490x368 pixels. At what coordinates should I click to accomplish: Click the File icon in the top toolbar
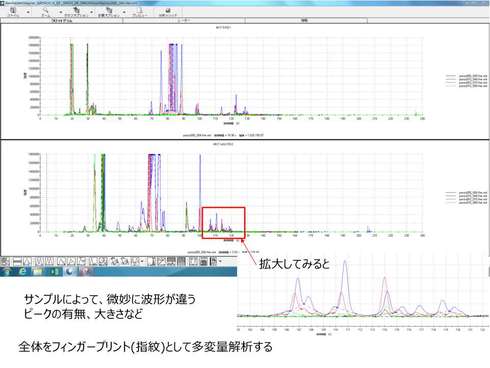[x=13, y=11]
